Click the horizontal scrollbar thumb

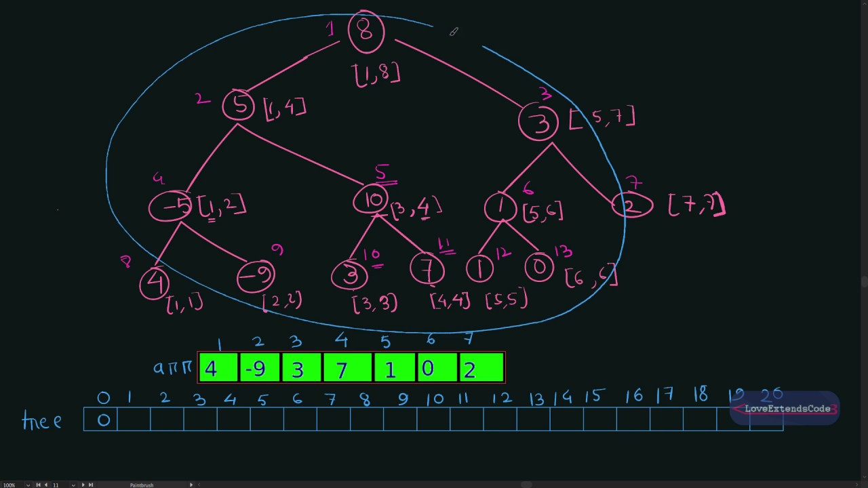point(526,485)
